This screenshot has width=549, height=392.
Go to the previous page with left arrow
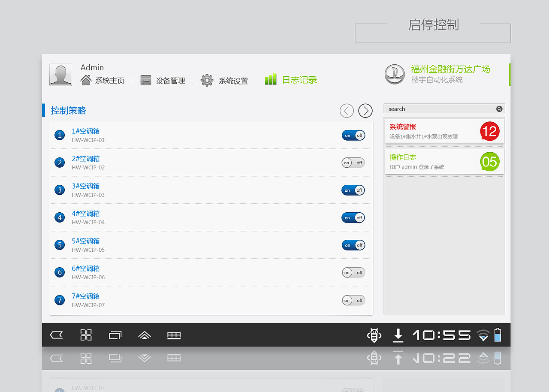347,111
